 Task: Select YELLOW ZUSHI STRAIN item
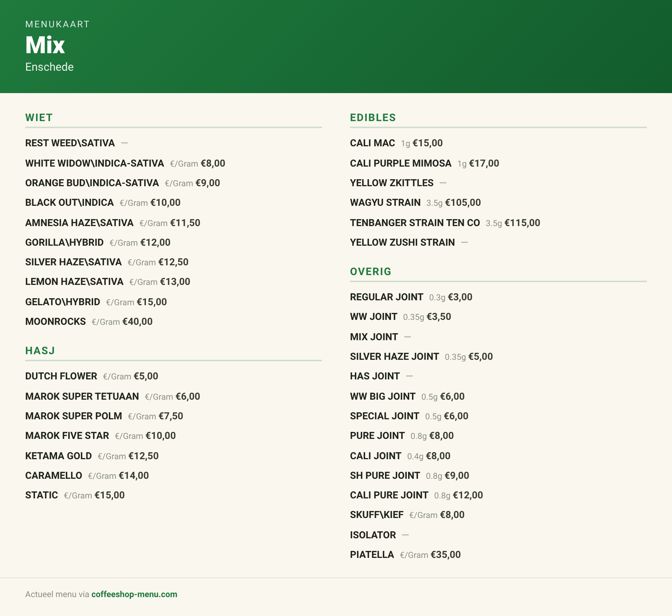tap(402, 243)
